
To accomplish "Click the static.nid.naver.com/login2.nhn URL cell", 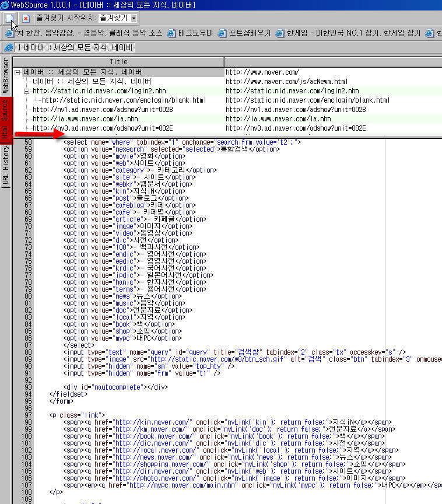I will point(292,90).
